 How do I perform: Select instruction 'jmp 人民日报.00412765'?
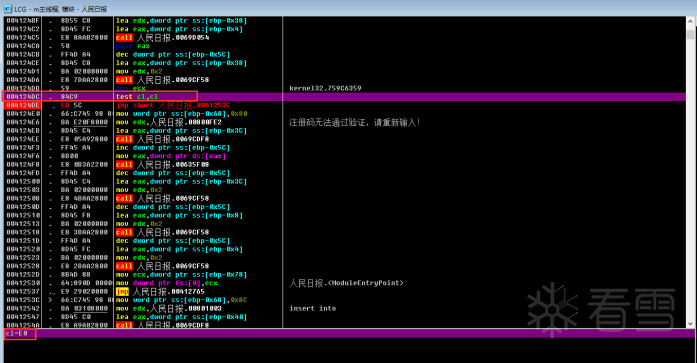coord(160,291)
